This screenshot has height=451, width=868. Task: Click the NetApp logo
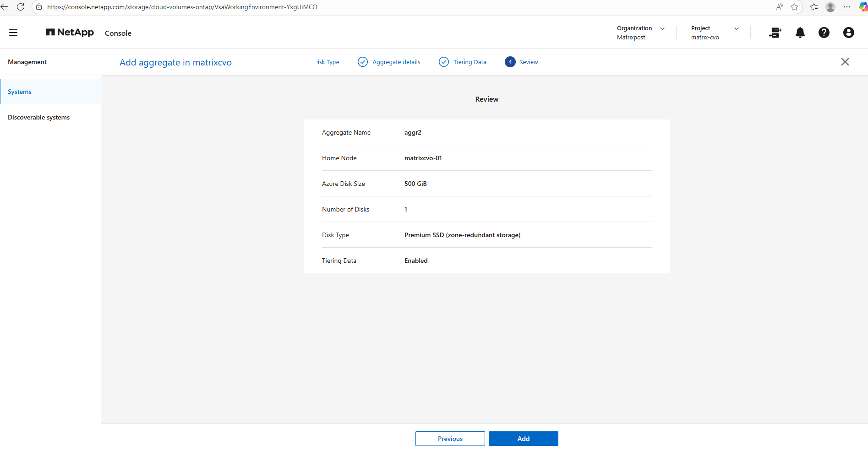(x=70, y=33)
